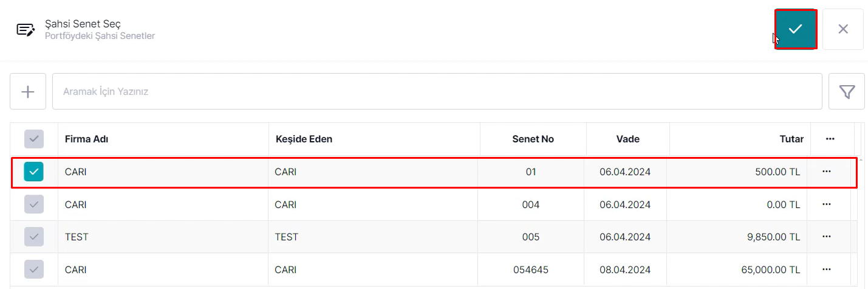This screenshot has width=868, height=289.
Task: Click the plus icon to add a senet
Action: coord(28,91)
